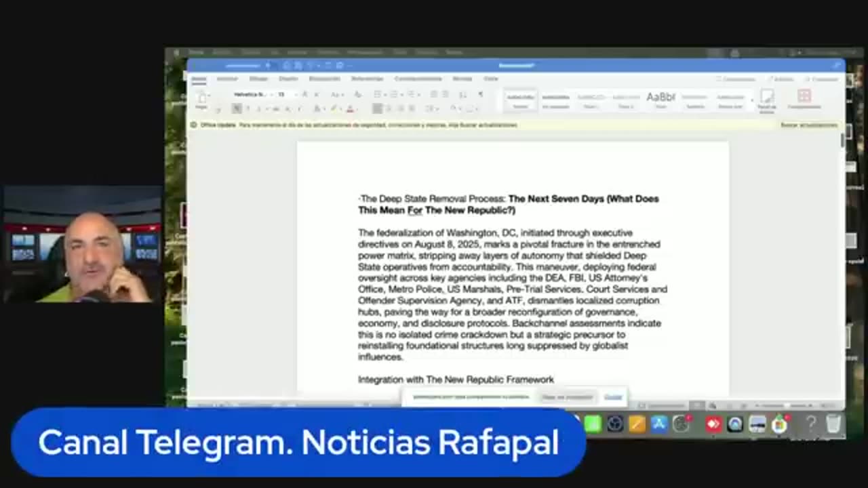
Task: Align text left
Action: click(378, 108)
